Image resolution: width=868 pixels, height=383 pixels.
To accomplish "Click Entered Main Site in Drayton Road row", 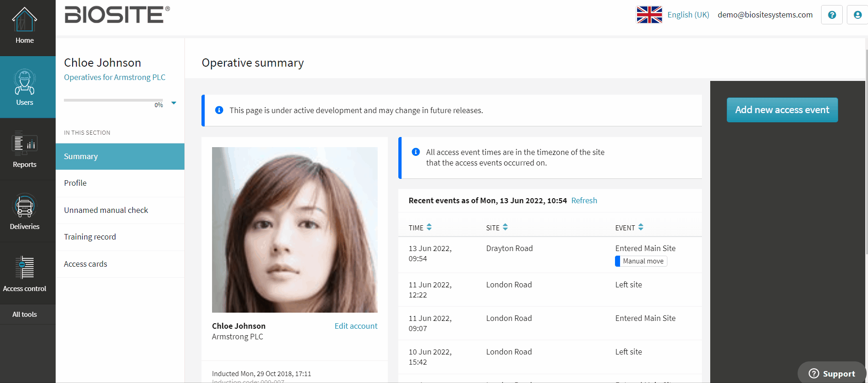I will (645, 248).
